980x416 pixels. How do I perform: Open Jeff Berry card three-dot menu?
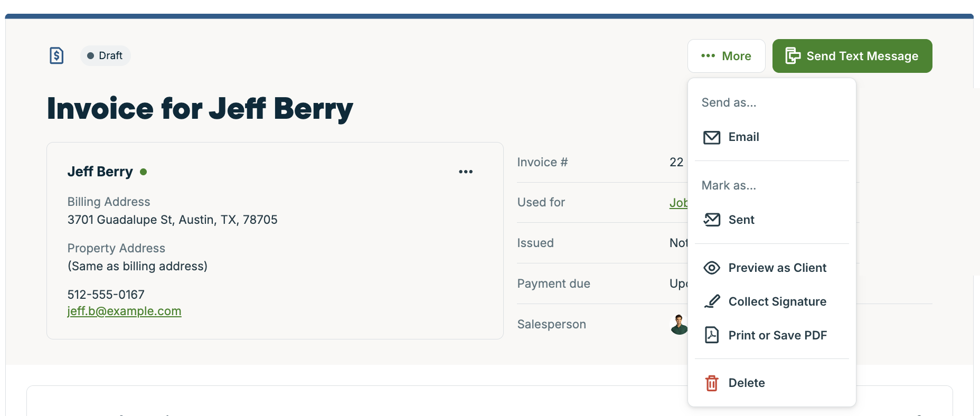click(x=466, y=172)
